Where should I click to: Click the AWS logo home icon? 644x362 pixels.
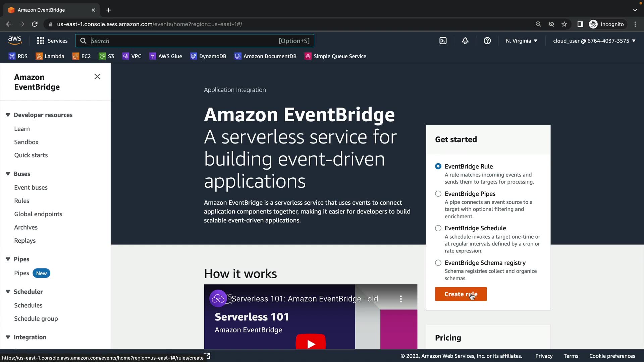click(15, 40)
